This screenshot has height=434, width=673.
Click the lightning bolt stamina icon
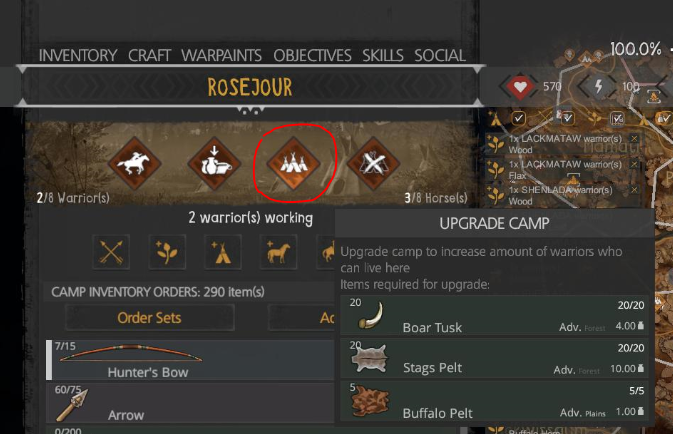[x=598, y=87]
